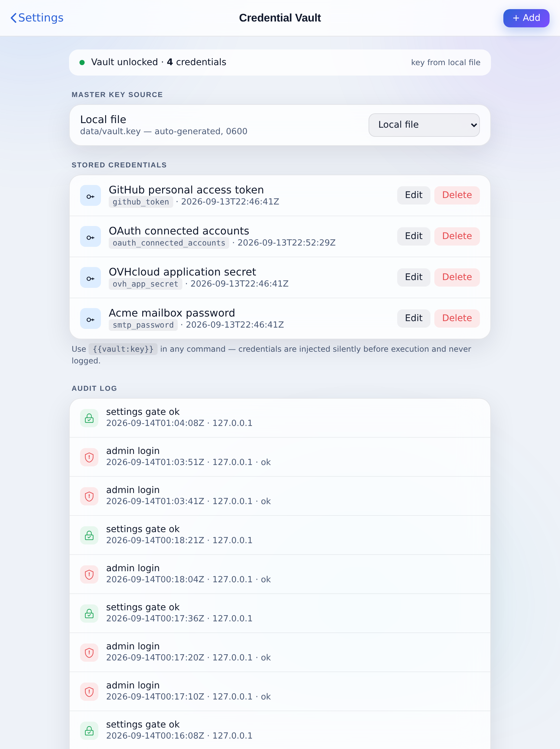
Task: Click lock icon of 00:17:36Z gate entry
Action: coord(89,613)
